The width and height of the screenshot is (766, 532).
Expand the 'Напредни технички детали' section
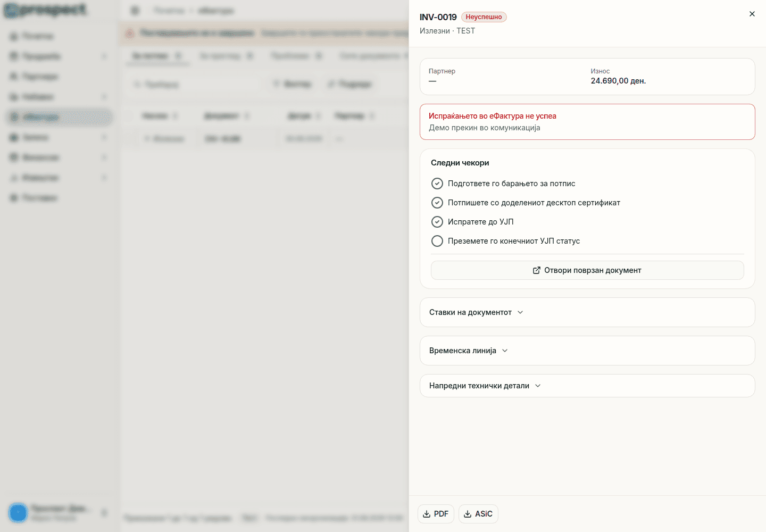(x=587, y=386)
